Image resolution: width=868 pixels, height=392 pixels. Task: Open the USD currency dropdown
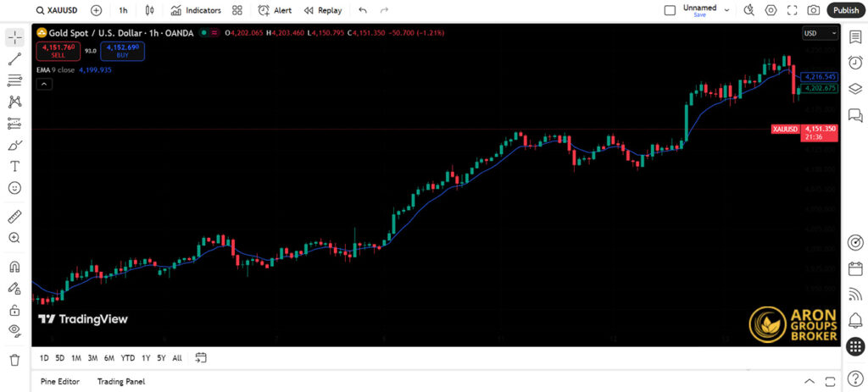820,33
